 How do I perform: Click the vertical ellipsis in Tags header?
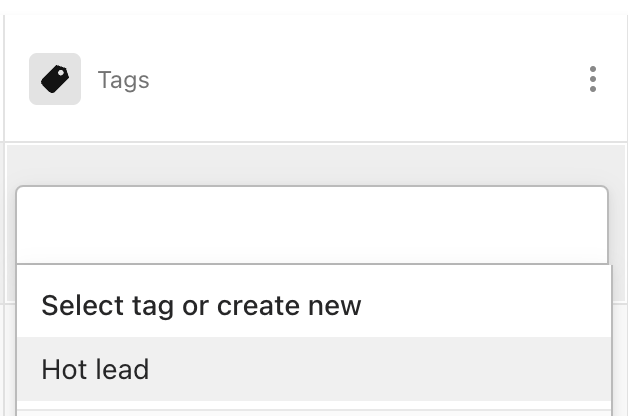pyautogui.click(x=593, y=79)
